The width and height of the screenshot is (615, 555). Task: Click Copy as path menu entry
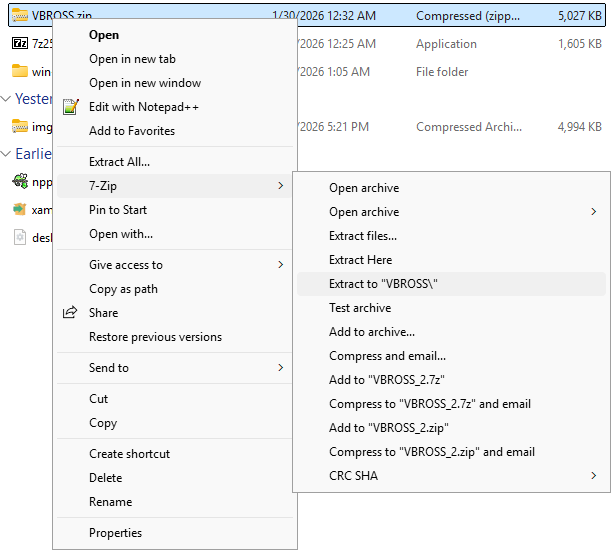(x=123, y=289)
